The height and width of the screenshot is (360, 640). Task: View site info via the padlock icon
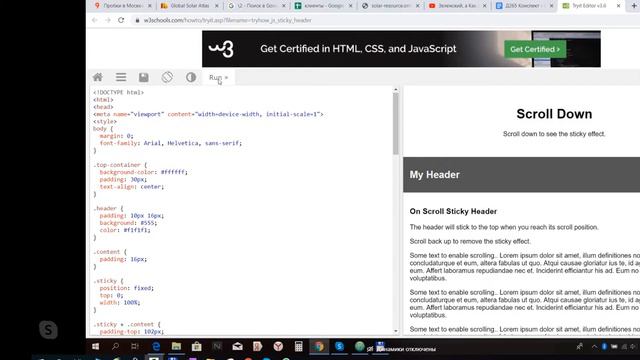(138, 20)
